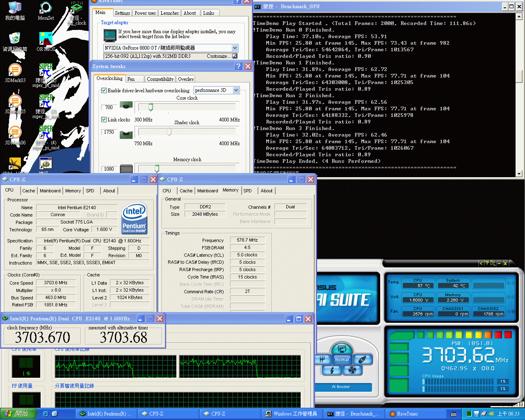Click the AI Suite fan icon

(x=352, y=370)
